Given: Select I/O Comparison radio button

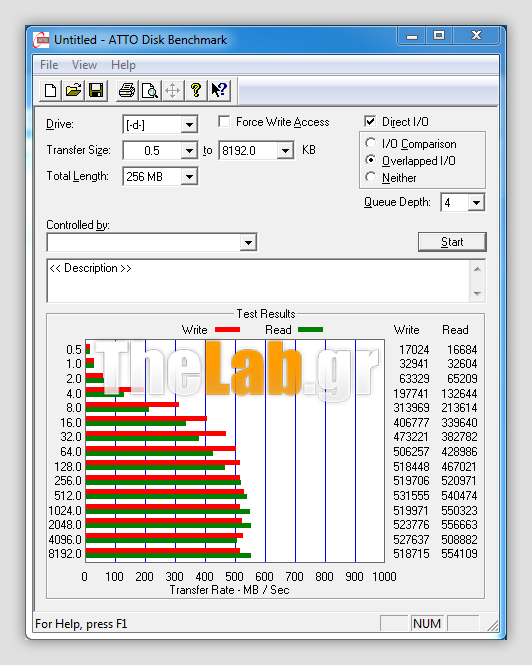Looking at the screenshot, I should (370, 143).
